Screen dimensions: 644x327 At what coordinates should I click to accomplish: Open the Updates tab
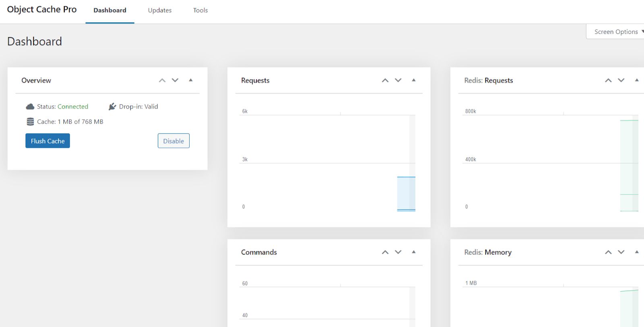(160, 10)
